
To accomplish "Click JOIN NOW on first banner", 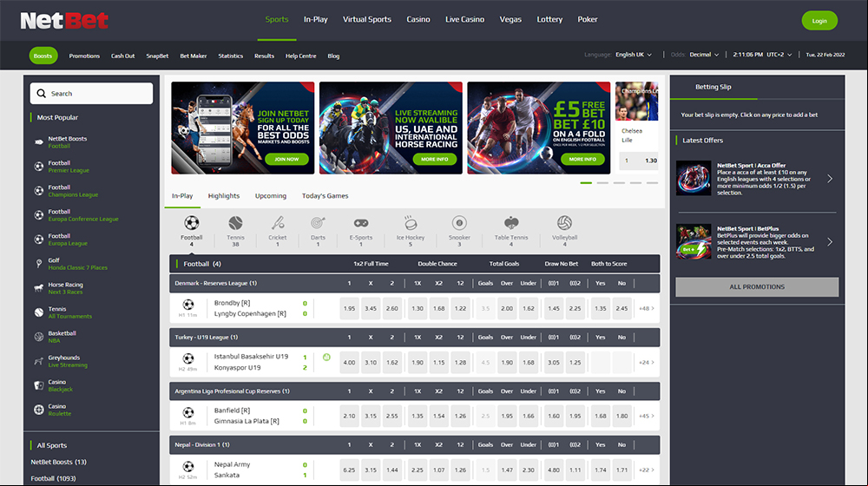I will (286, 159).
